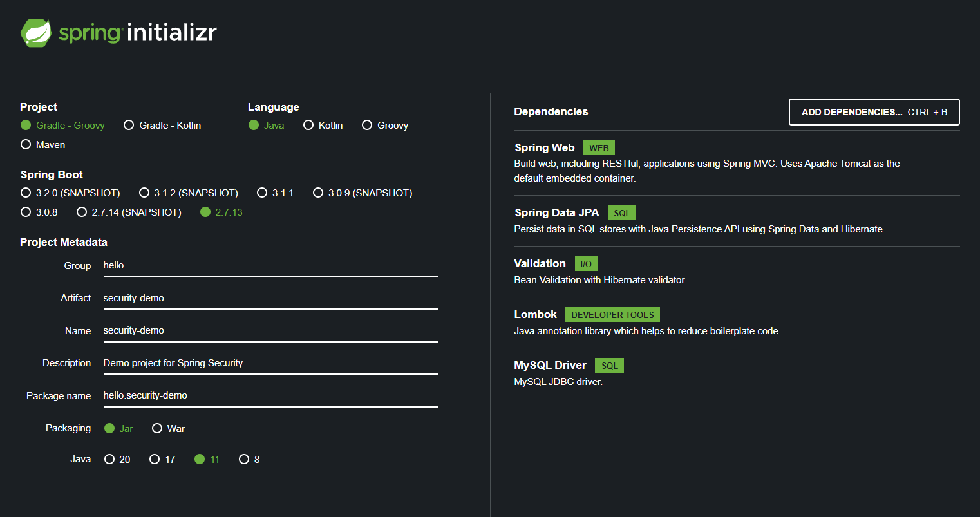The width and height of the screenshot is (980, 517).
Task: Select Gradle - Groovy project type
Action: 62,126
